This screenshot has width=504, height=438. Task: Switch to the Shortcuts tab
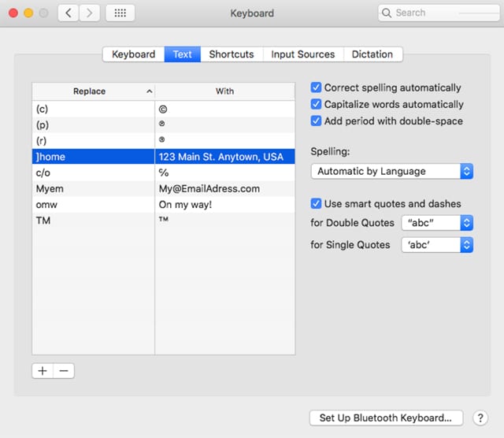[x=232, y=54]
